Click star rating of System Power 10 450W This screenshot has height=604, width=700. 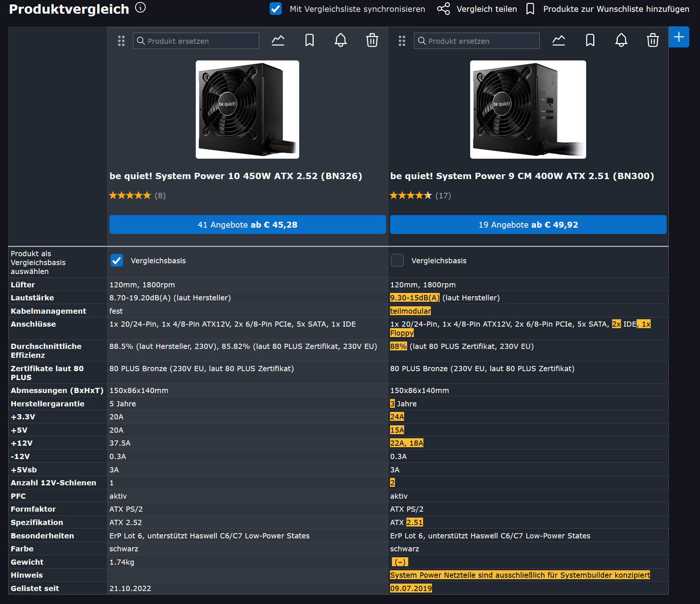[x=130, y=195]
